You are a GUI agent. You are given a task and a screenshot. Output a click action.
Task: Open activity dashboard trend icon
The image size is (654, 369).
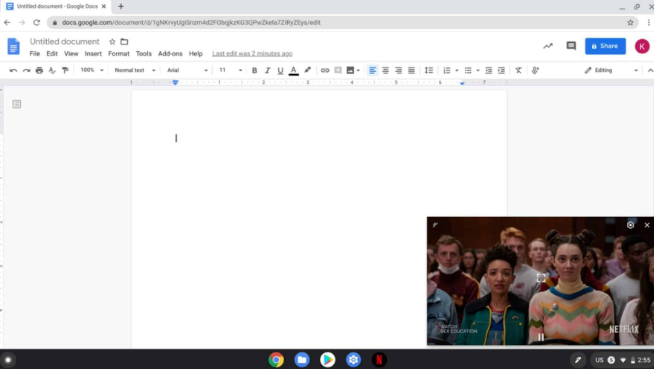[x=548, y=46]
